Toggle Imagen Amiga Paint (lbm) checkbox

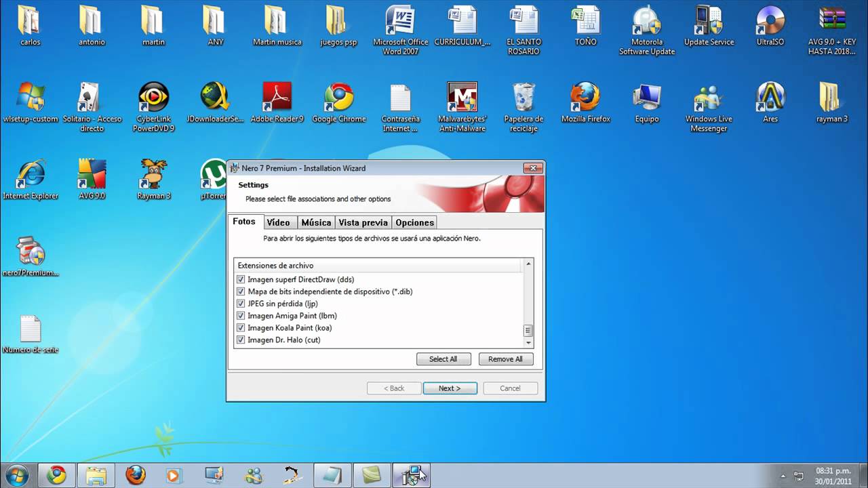coord(241,316)
